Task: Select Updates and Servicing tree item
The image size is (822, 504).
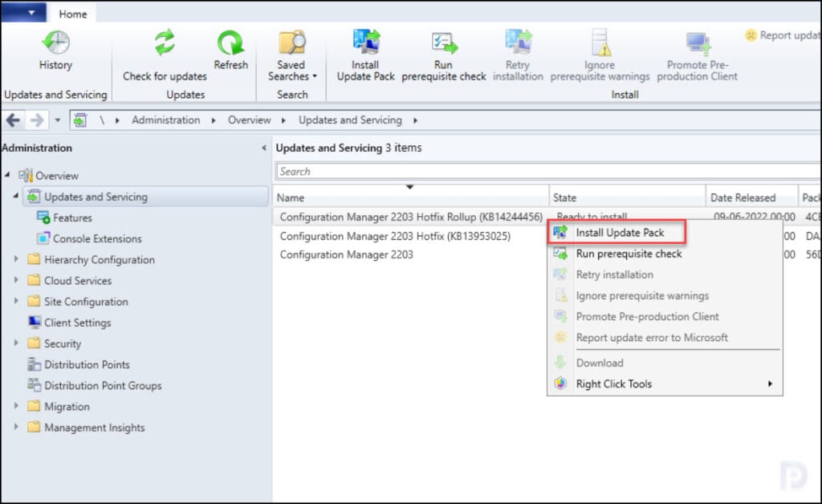Action: [x=145, y=197]
